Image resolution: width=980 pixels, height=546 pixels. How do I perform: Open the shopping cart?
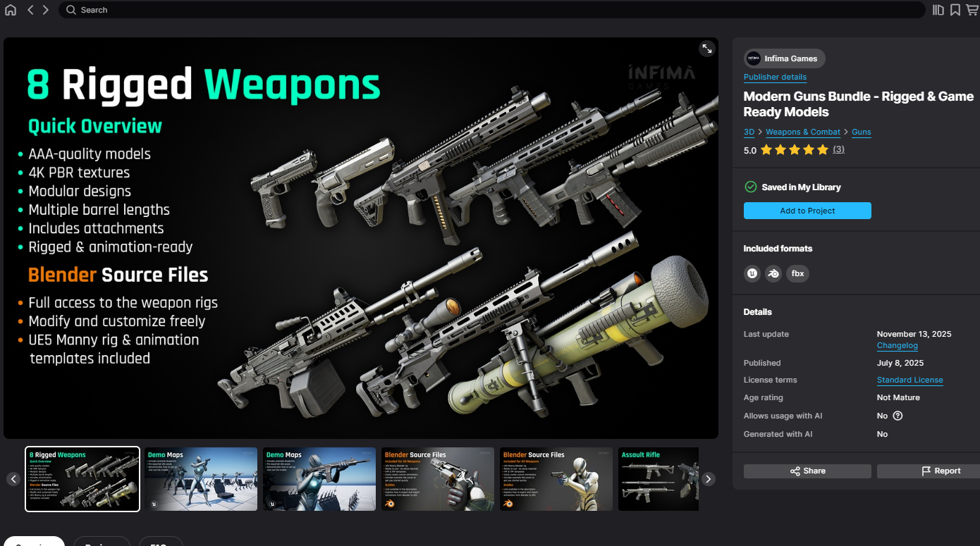[972, 10]
